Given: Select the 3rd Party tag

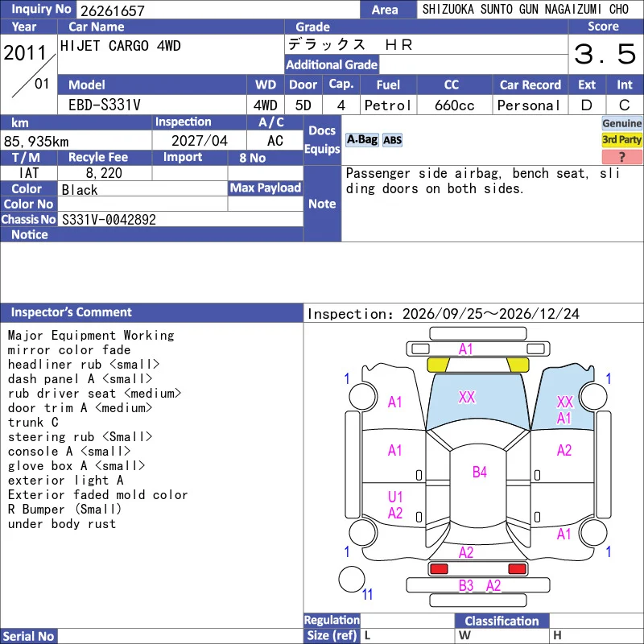Looking at the screenshot, I should coord(621,139).
